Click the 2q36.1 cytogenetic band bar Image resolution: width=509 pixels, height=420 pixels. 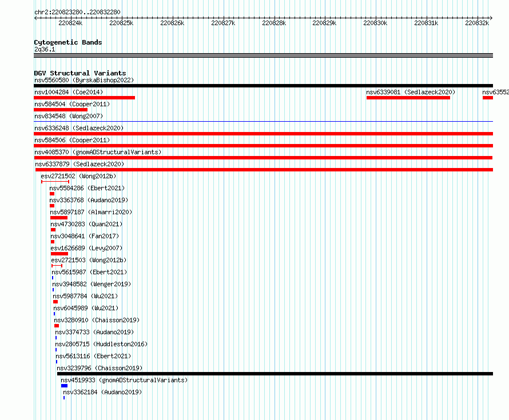(263, 55)
